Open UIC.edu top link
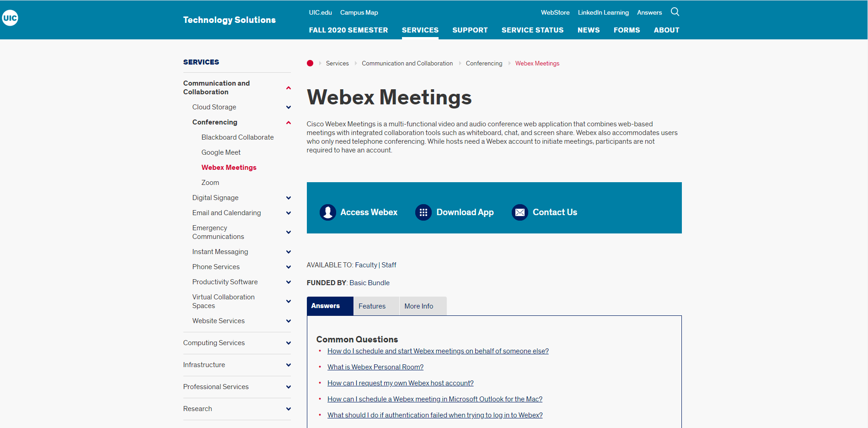This screenshot has height=428, width=868. pos(321,12)
